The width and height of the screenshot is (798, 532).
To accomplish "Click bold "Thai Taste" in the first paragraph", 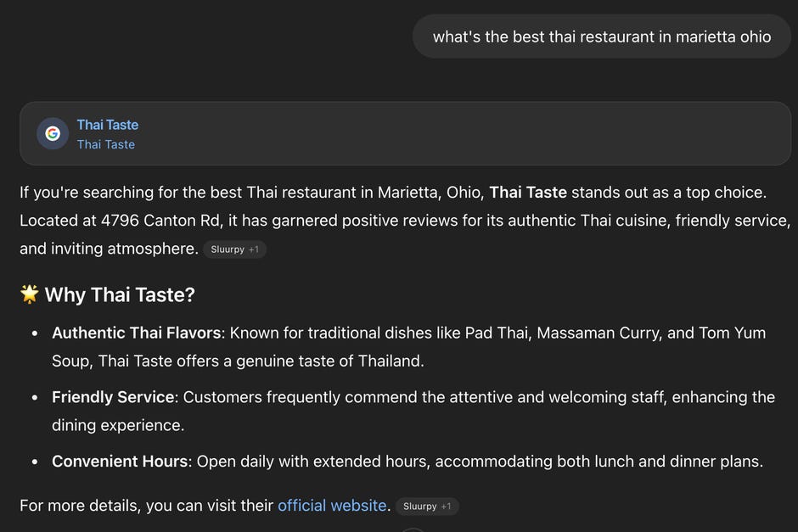I will click(x=528, y=193).
